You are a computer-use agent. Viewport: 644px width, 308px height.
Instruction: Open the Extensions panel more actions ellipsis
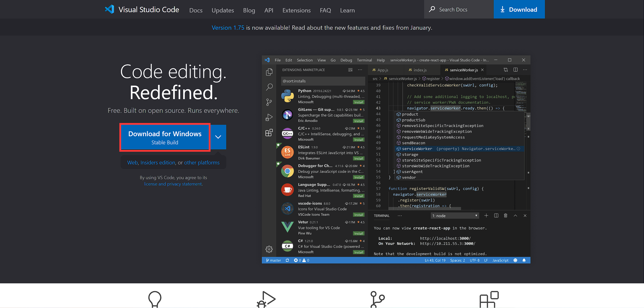click(x=360, y=70)
